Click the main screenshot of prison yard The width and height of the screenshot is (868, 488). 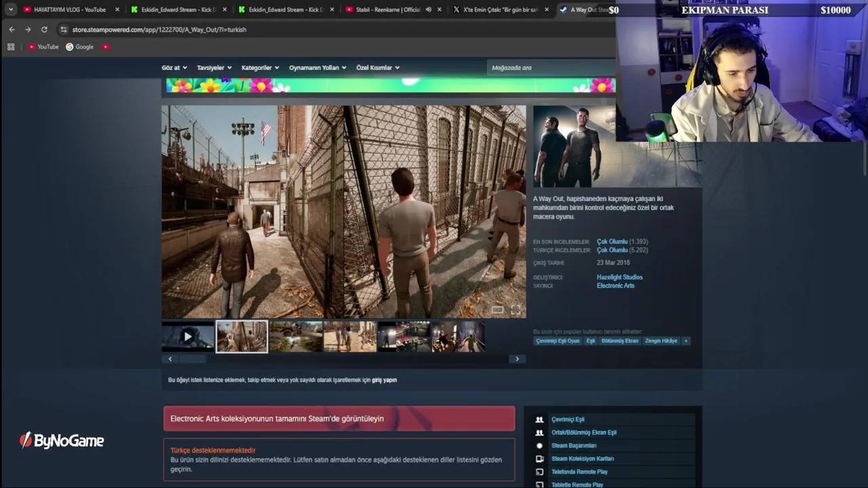point(344,211)
